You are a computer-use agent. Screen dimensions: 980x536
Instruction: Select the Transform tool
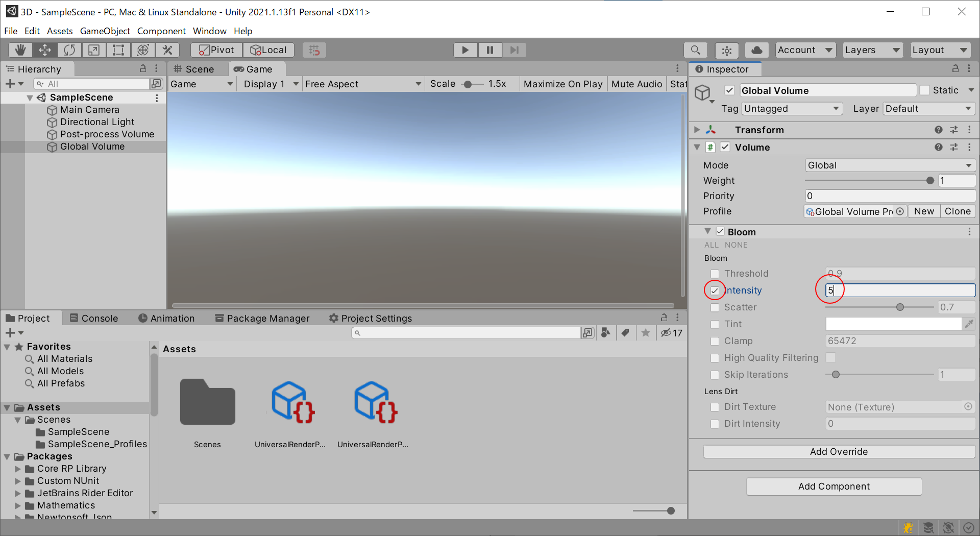[x=143, y=50]
